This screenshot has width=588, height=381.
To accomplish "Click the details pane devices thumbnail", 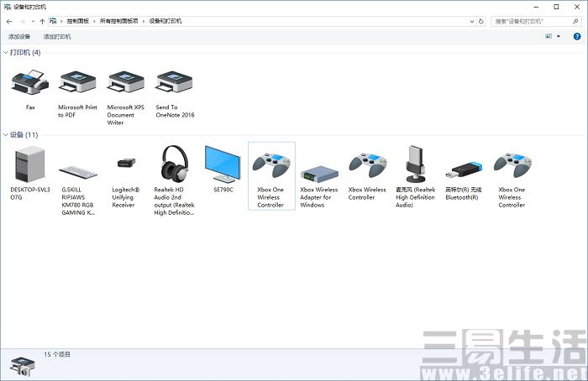I will [22, 367].
